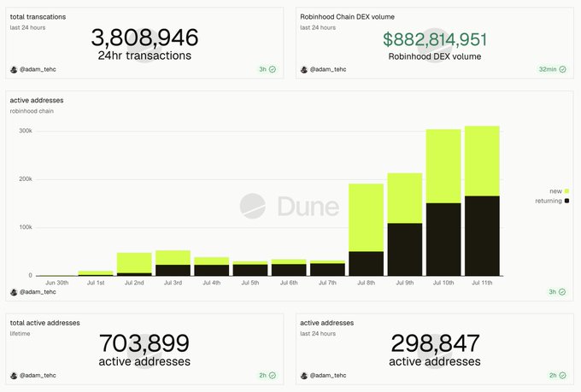The image size is (581, 392).
Task: Click the green segment of Jul 2nd bar
Action: click(134, 263)
